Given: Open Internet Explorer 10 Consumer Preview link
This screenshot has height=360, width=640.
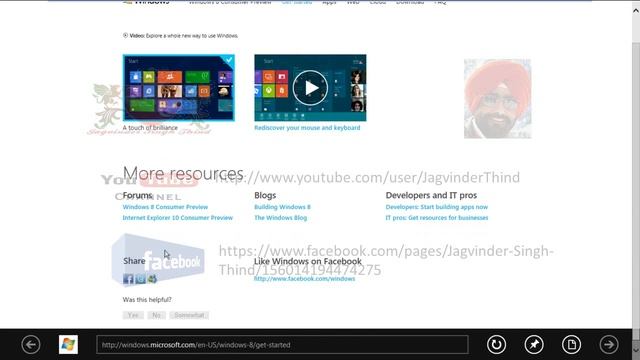Looking at the screenshot, I should (178, 218).
